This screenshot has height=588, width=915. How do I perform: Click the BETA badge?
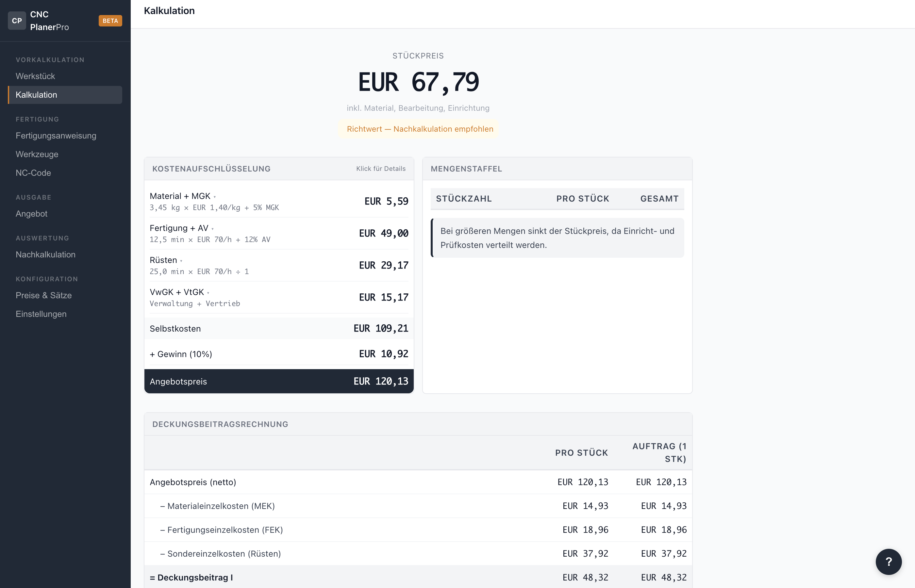[110, 21]
